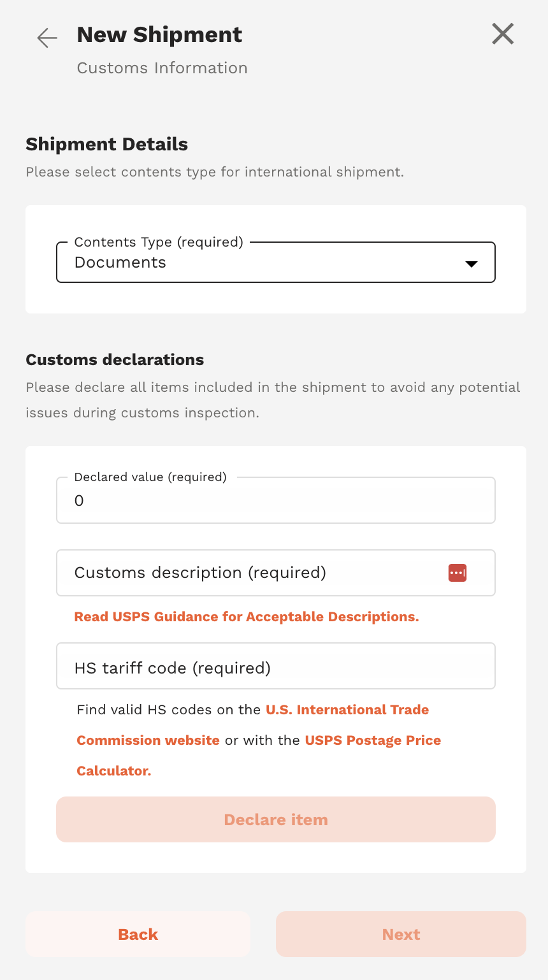The image size is (548, 980).
Task: Select the Documents value in Contents Type
Action: click(120, 263)
